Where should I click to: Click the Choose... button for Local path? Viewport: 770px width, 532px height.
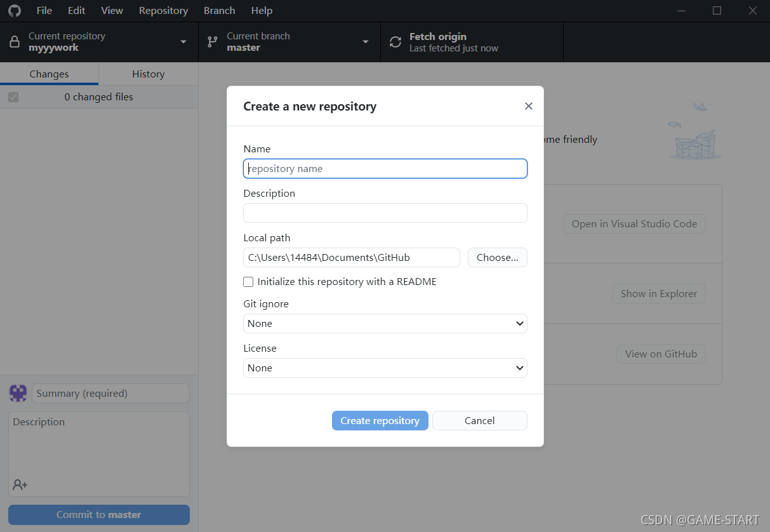[498, 257]
